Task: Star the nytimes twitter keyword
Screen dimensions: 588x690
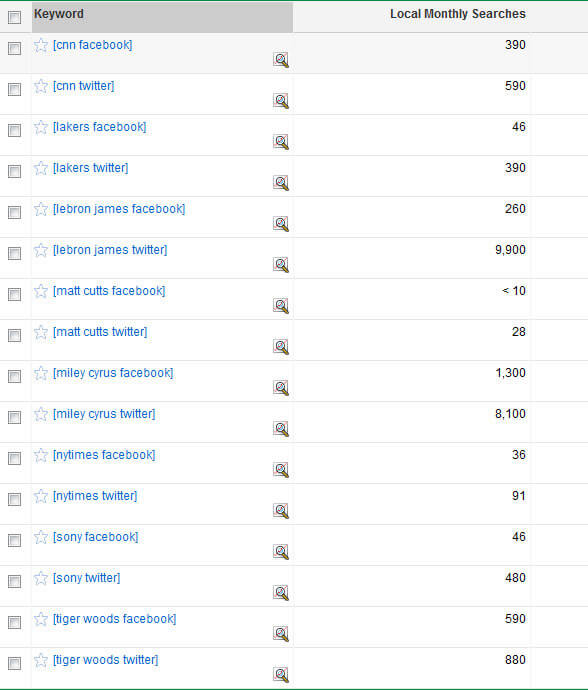Action: [x=40, y=496]
